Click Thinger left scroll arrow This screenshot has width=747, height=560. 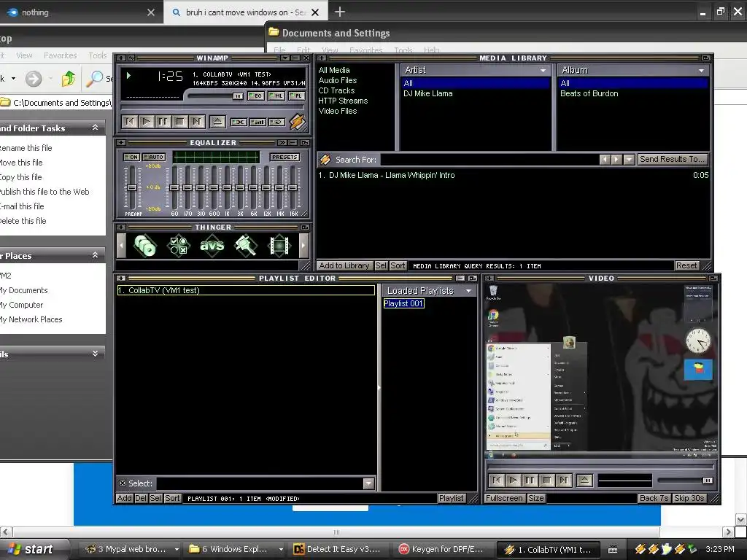pyautogui.click(x=122, y=246)
